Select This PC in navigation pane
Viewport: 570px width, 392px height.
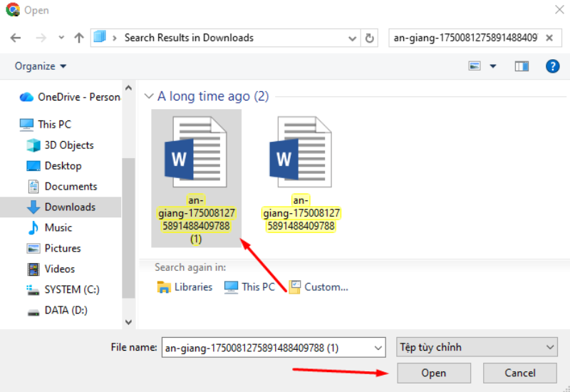46,124
